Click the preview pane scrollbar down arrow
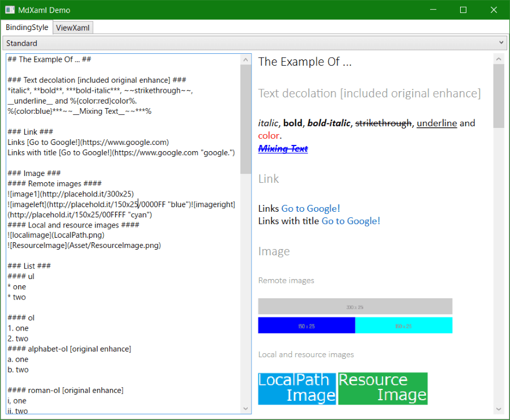This screenshot has width=510, height=420. (499, 409)
